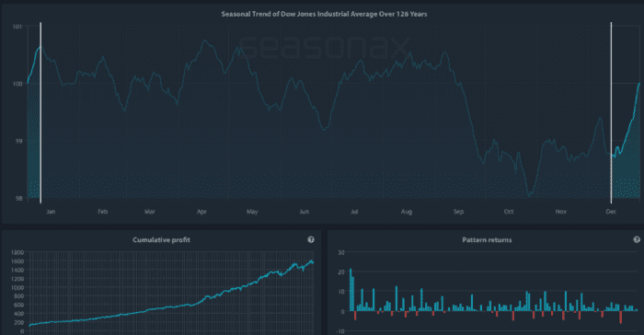
Task: Click the end peak of cumulative profit line
Action: (x=312, y=261)
